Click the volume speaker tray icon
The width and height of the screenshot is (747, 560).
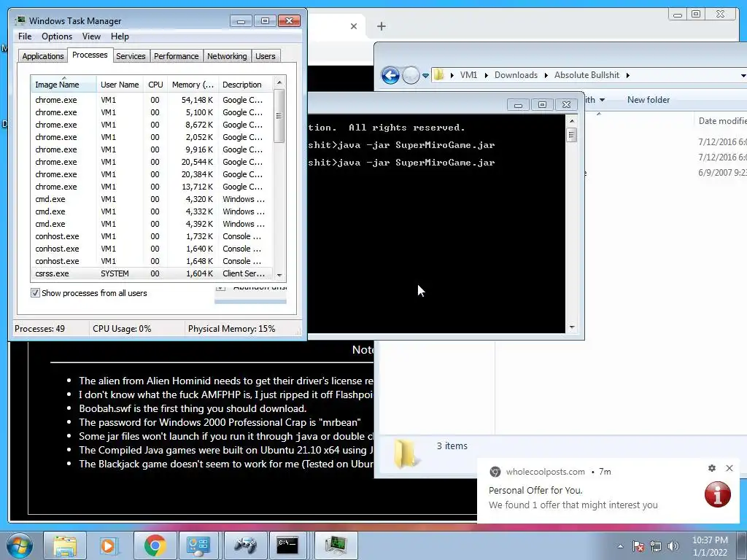(x=673, y=546)
